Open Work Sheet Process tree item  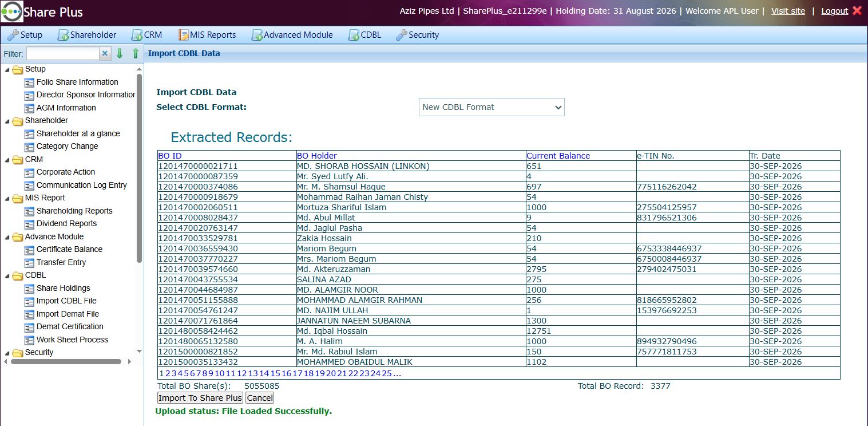(72, 340)
